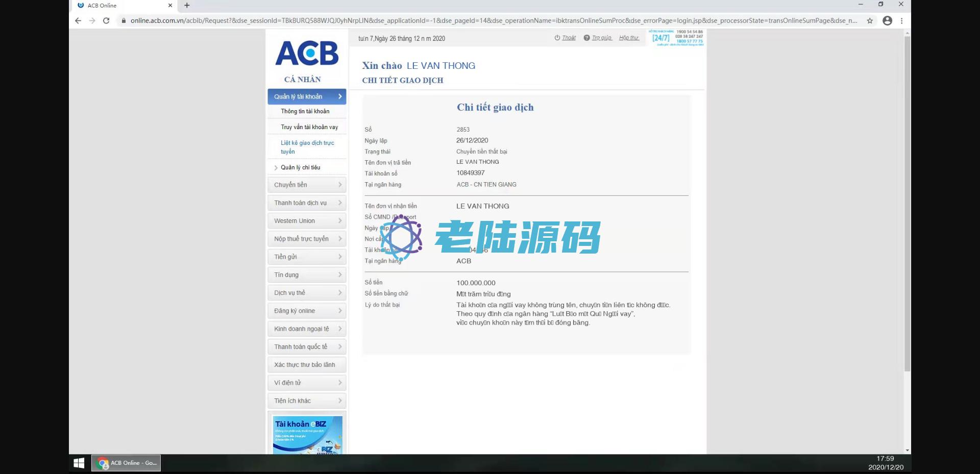This screenshot has height=474, width=980.
Task: Click ACB Online taskbar Chrome item
Action: coord(126,463)
